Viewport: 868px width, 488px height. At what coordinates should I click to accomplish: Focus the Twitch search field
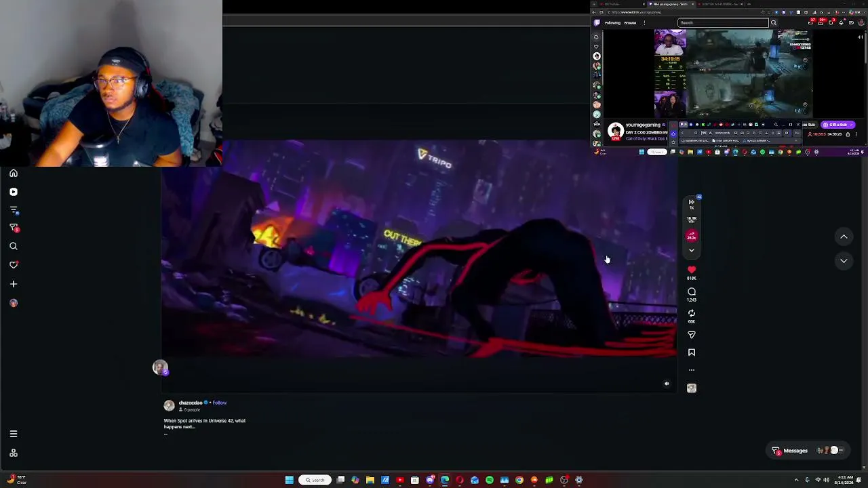724,22
